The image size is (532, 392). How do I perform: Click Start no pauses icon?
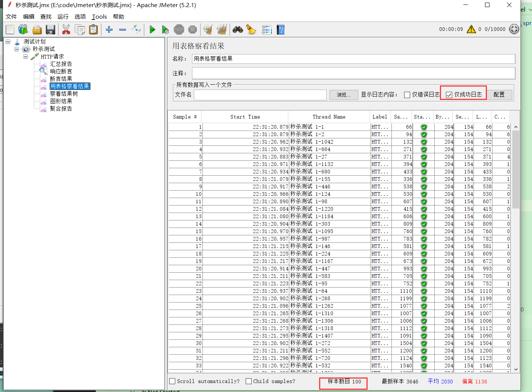pyautogui.click(x=165, y=29)
